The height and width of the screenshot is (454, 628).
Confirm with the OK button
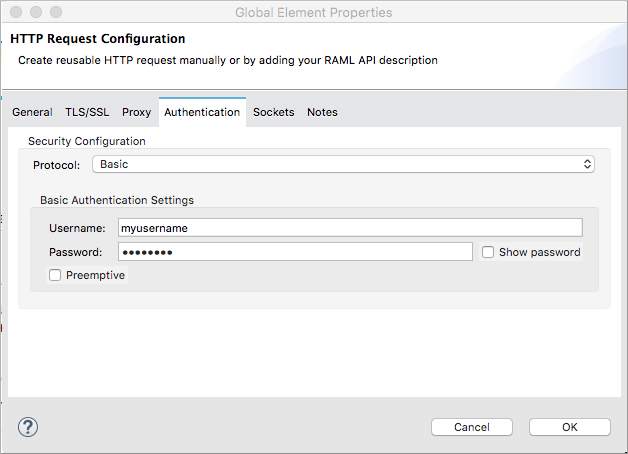569,427
